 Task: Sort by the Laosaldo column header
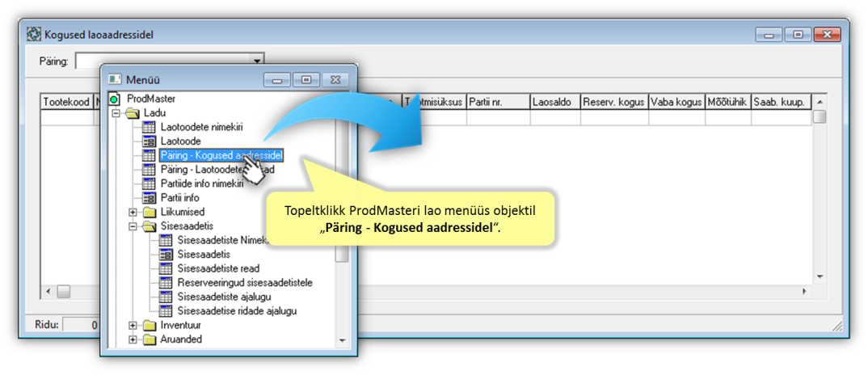click(555, 103)
